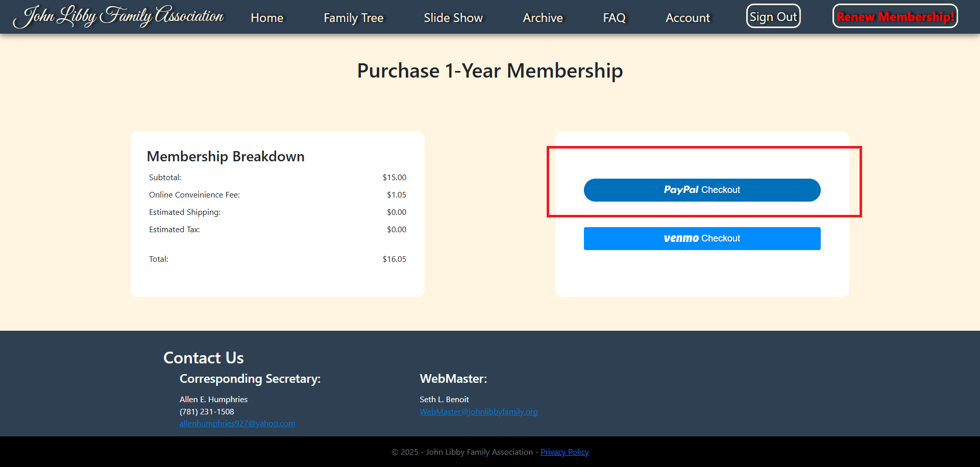Image resolution: width=980 pixels, height=467 pixels.
Task: Select the phone number (781) 231-1508
Action: [207, 412]
